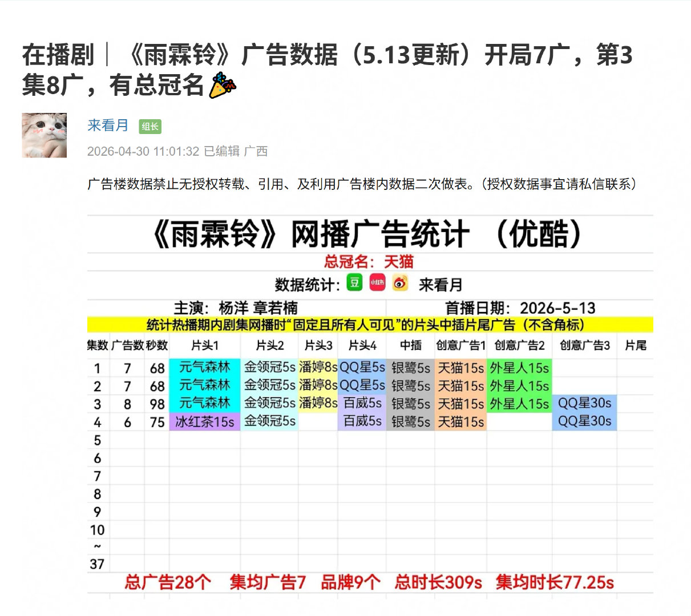691x616 pixels.
Task: Click the 片头1 column header
Action: [x=205, y=345]
